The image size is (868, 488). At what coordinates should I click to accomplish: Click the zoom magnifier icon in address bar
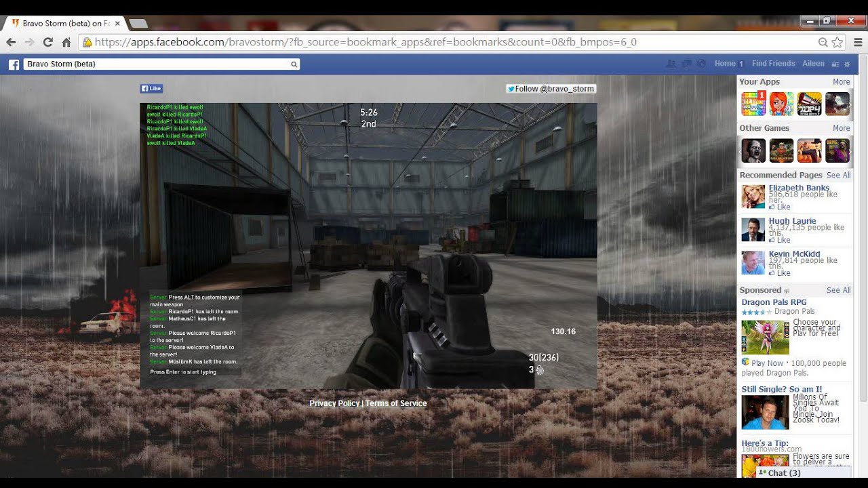click(x=823, y=42)
